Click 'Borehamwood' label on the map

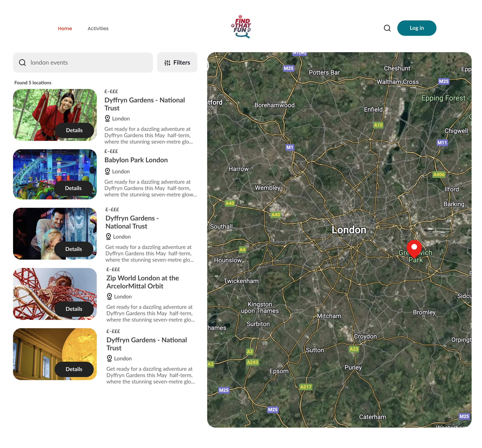(x=274, y=105)
